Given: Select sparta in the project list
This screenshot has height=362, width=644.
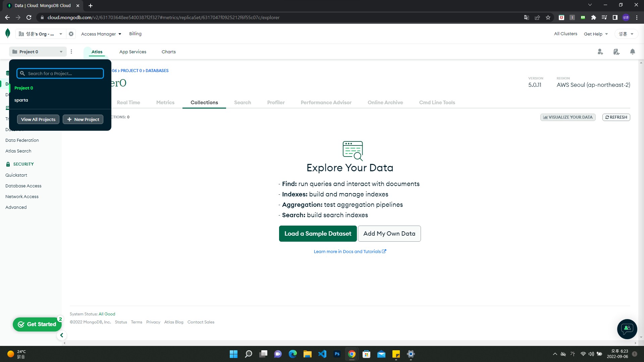Looking at the screenshot, I should click(60, 100).
